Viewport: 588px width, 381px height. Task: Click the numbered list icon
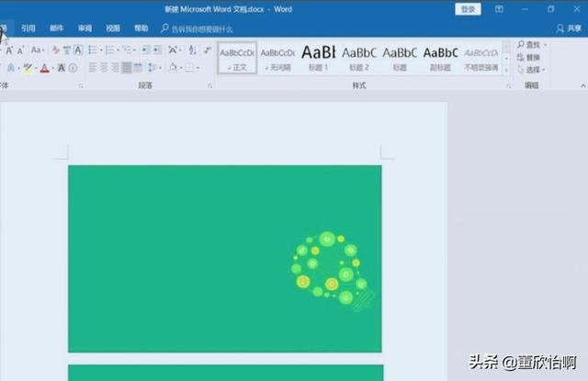point(110,50)
